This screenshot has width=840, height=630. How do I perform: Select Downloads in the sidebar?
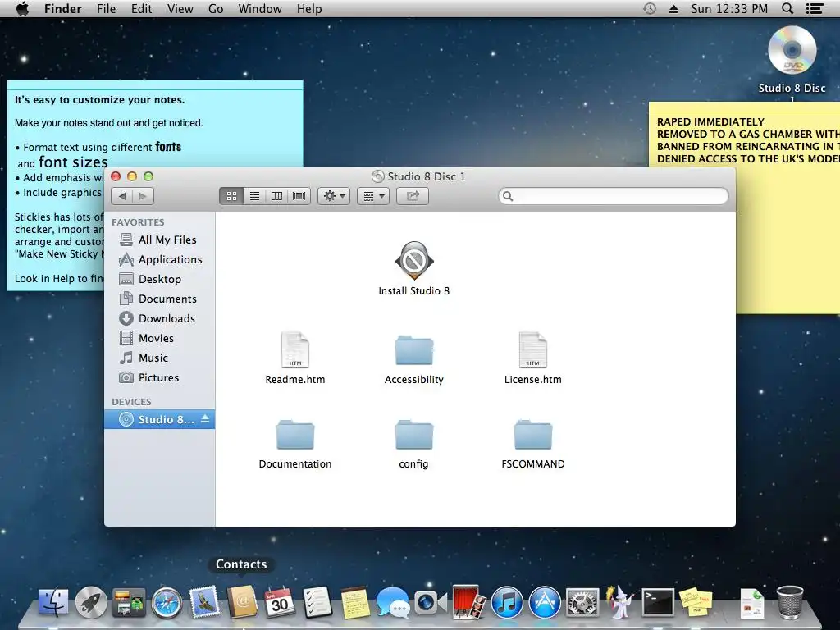point(160,319)
